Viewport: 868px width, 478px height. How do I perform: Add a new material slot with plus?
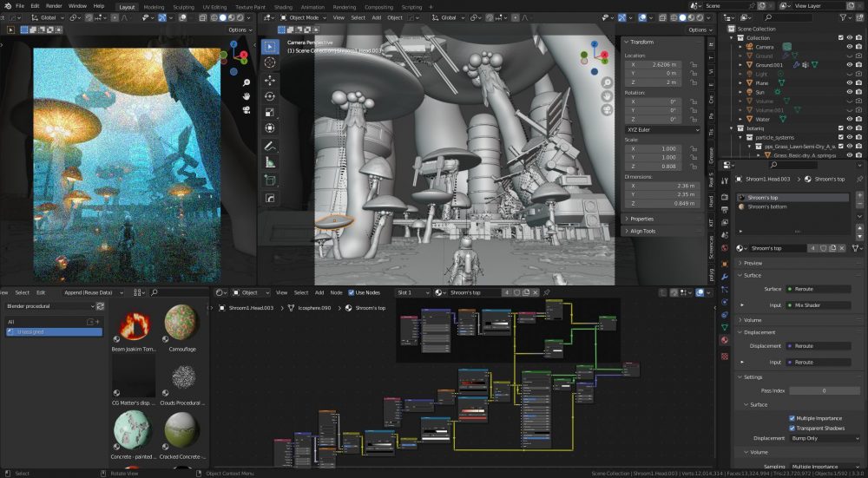859,196
